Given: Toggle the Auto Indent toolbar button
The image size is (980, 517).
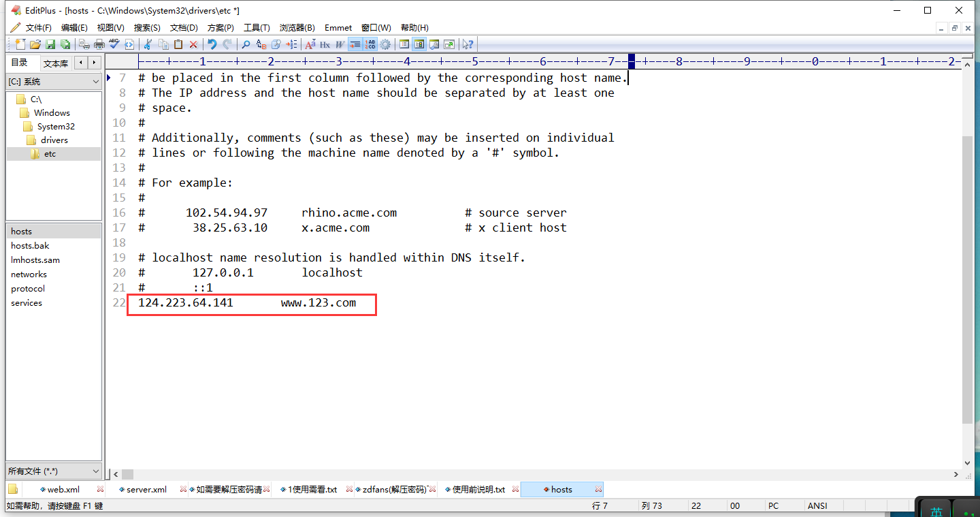Looking at the screenshot, I should click(355, 44).
